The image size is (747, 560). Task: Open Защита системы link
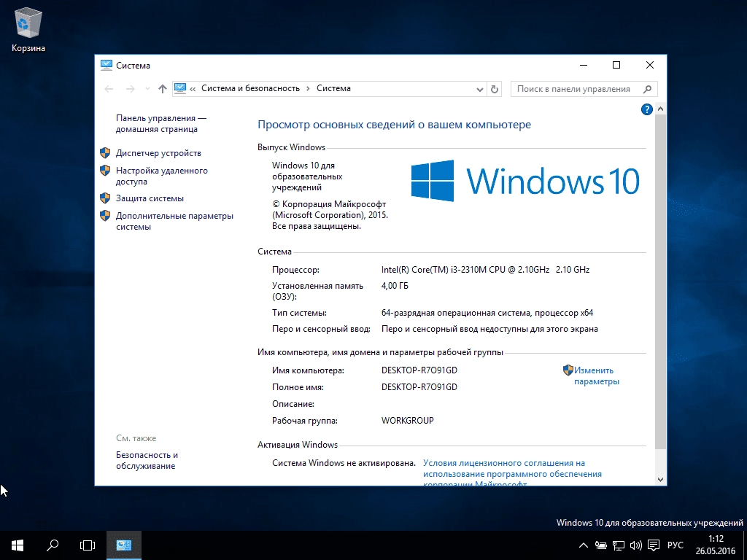tap(150, 198)
